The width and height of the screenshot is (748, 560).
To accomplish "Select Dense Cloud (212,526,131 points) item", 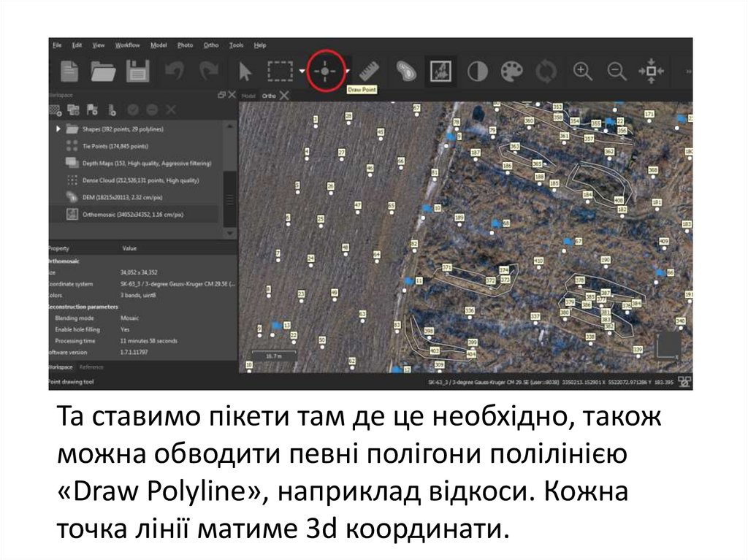I will (141, 180).
